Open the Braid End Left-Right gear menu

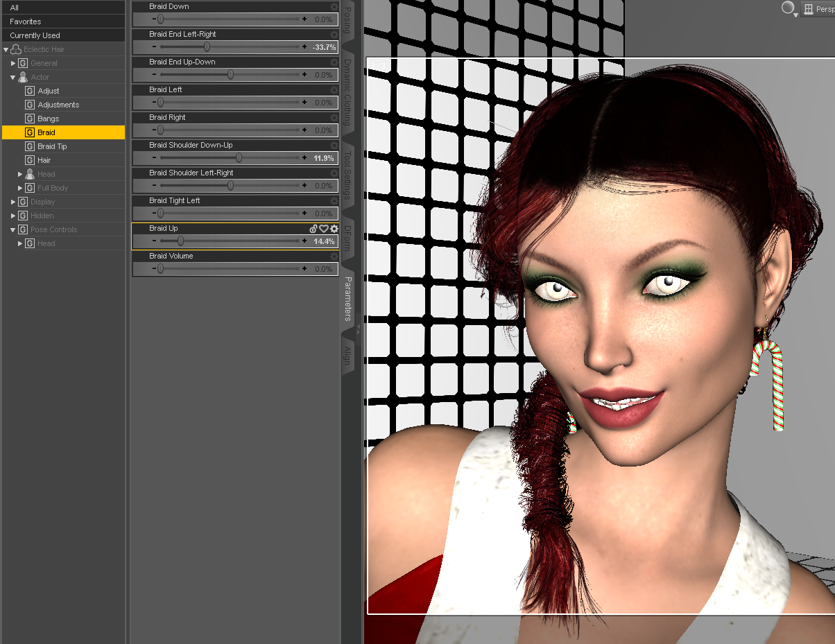click(x=334, y=34)
